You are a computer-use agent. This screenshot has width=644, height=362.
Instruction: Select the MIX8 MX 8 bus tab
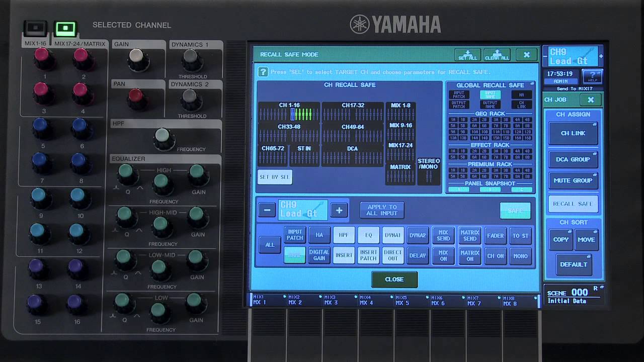(x=519, y=300)
